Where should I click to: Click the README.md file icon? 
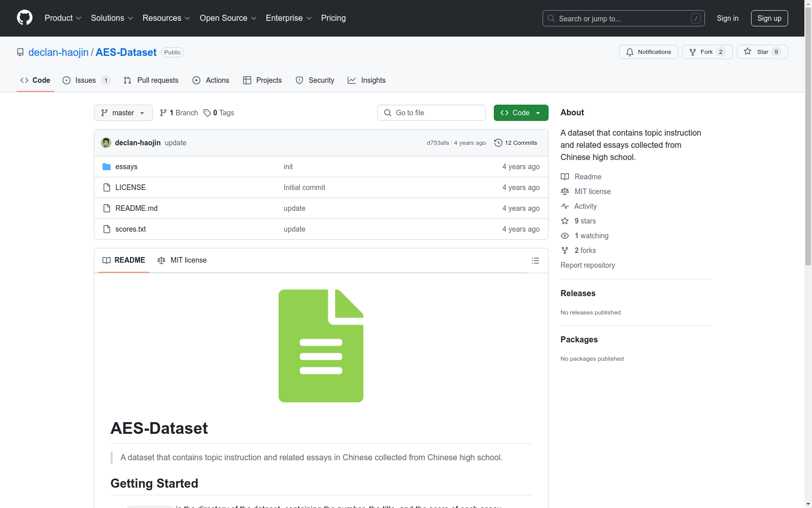[107, 208]
